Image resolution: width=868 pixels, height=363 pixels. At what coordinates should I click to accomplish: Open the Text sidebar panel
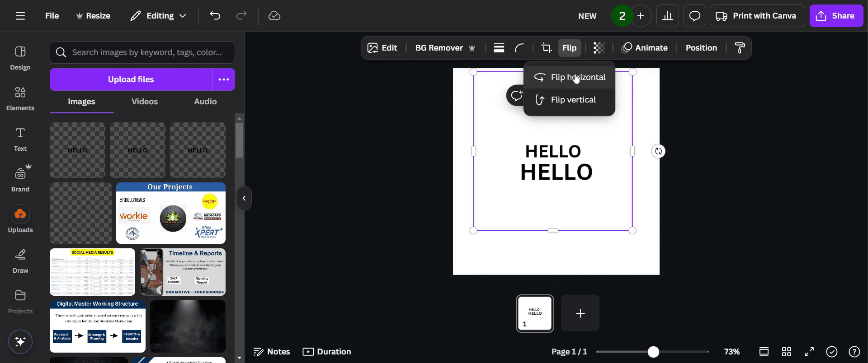[x=20, y=140]
